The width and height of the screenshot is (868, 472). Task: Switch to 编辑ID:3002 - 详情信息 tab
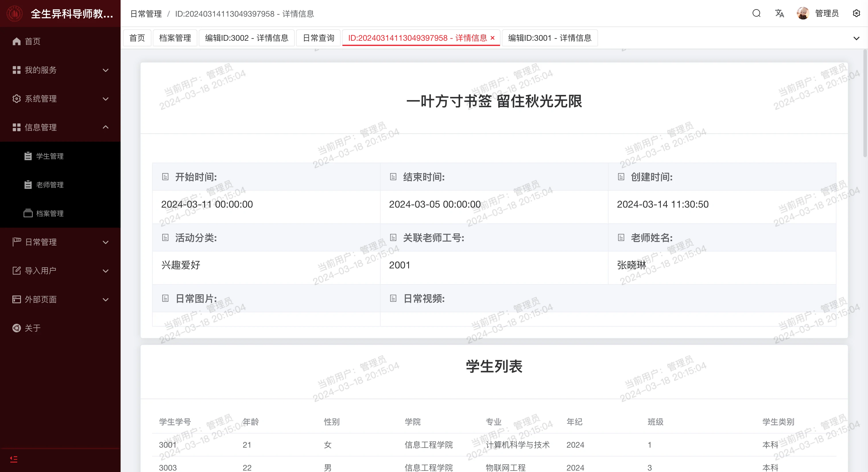tap(246, 38)
